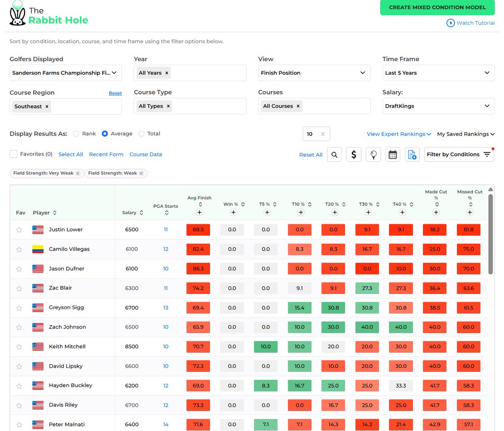
Task: Click the Select All link
Action: pos(71,155)
